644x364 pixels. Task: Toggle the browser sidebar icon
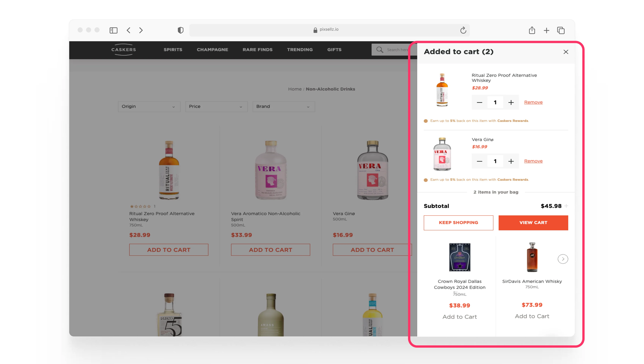point(113,30)
